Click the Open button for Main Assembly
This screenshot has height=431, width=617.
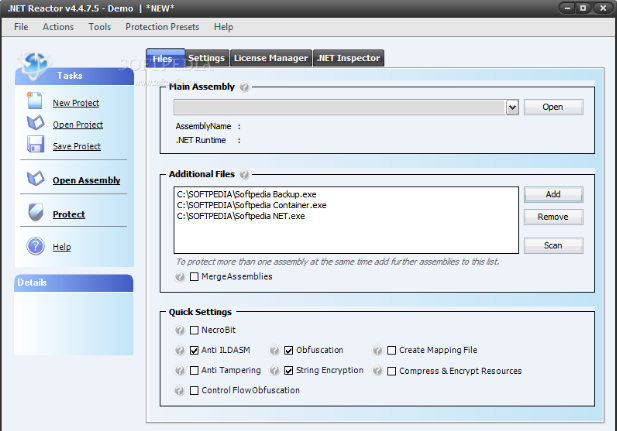click(553, 107)
